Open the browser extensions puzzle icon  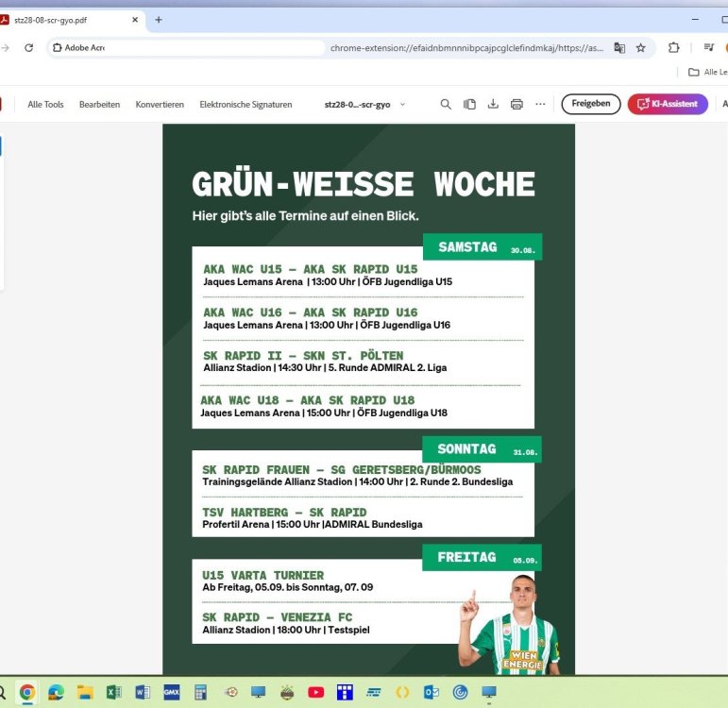pos(673,47)
